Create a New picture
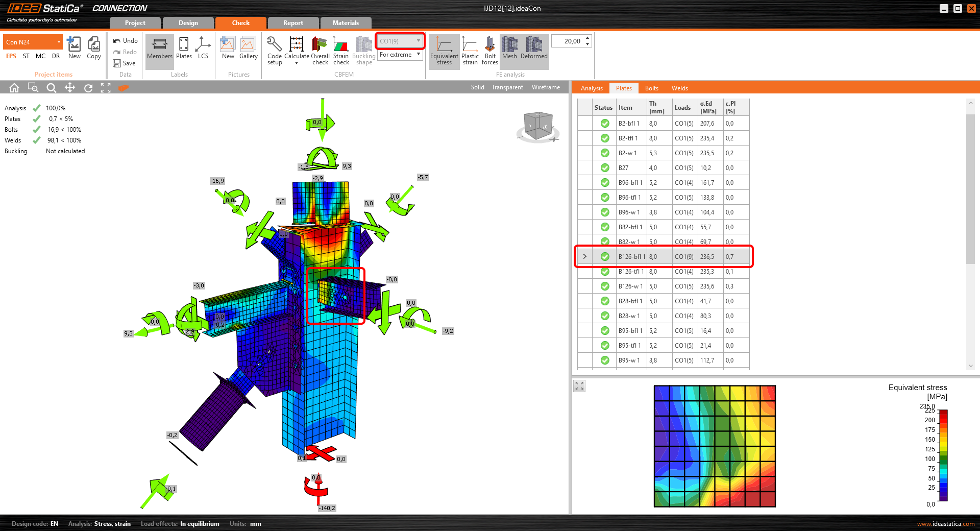This screenshot has width=980, height=531. point(228,49)
